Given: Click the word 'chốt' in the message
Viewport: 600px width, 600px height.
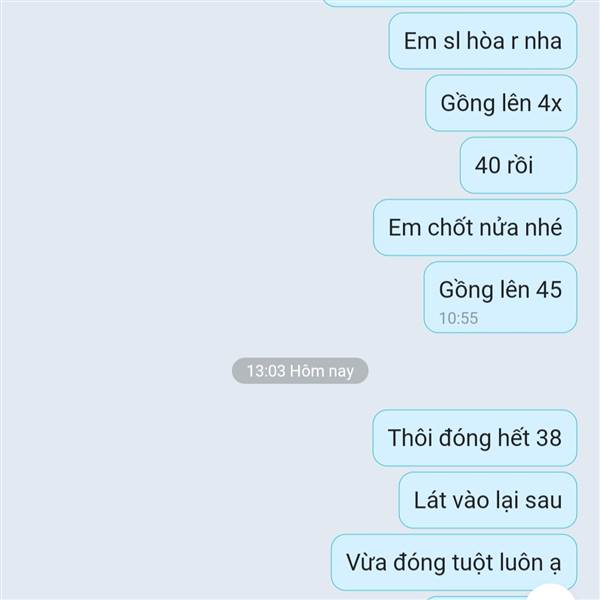Looking at the screenshot, I should pyautogui.click(x=450, y=227).
